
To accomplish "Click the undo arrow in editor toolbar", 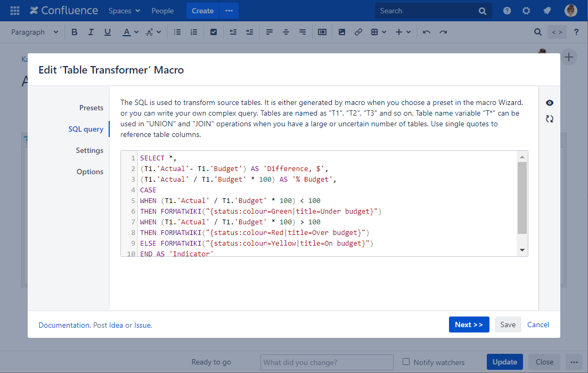I will click(426, 32).
